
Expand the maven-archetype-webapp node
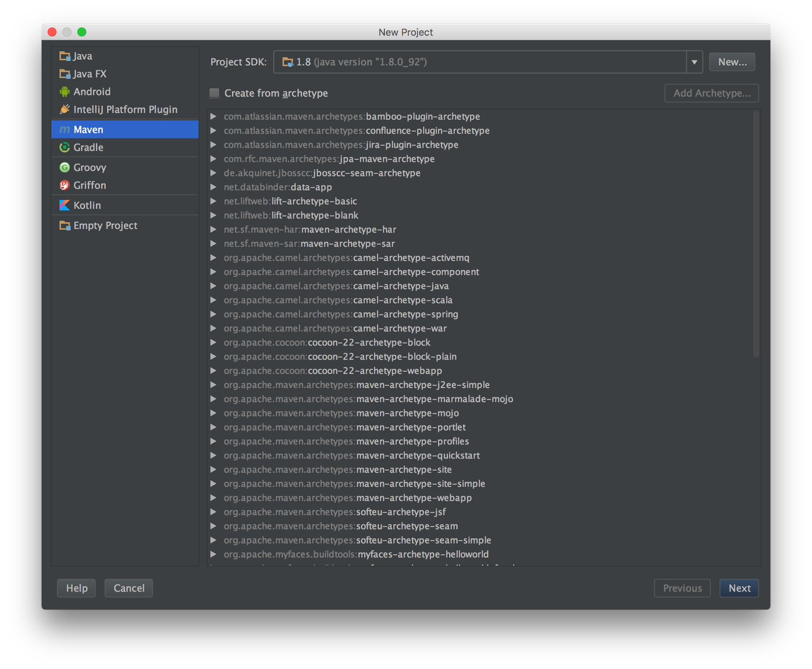click(x=214, y=498)
